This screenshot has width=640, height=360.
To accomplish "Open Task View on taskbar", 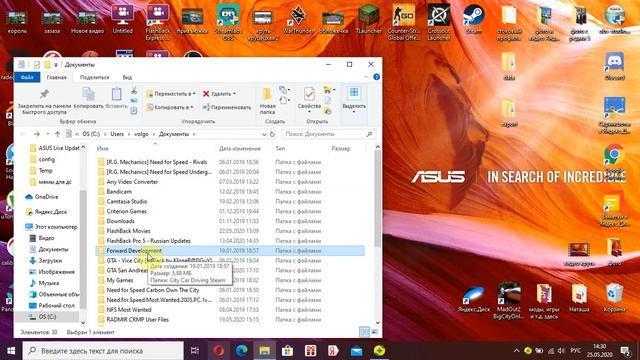I will click(x=195, y=351).
